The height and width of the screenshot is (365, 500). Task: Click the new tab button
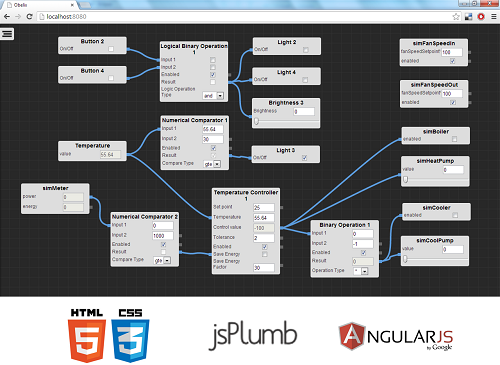[x=85, y=5]
